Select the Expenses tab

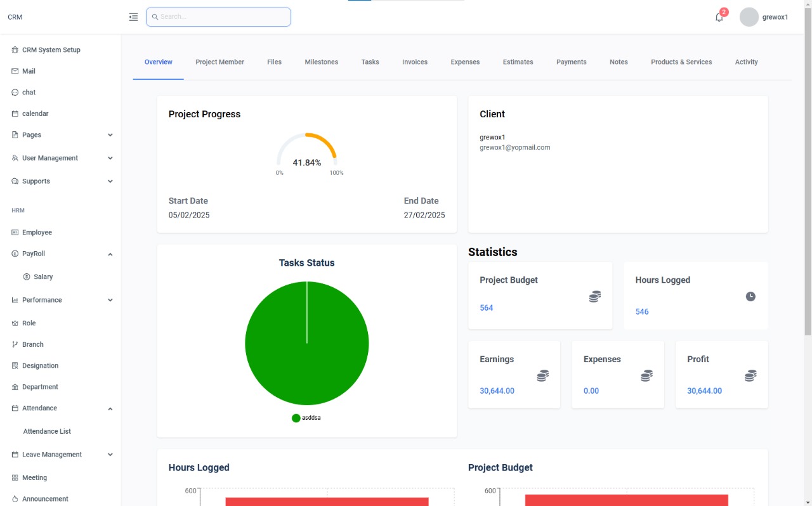pos(465,62)
